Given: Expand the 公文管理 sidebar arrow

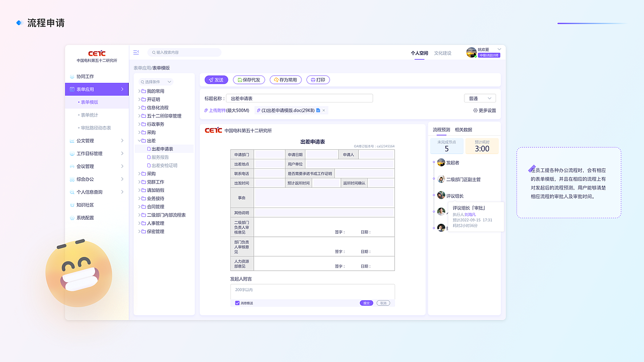Looking at the screenshot, I should coord(122,141).
